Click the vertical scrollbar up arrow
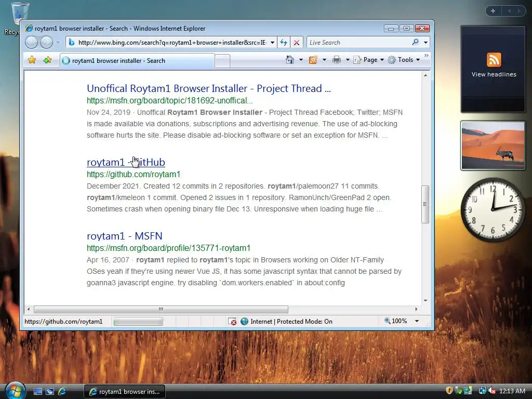 425,75
